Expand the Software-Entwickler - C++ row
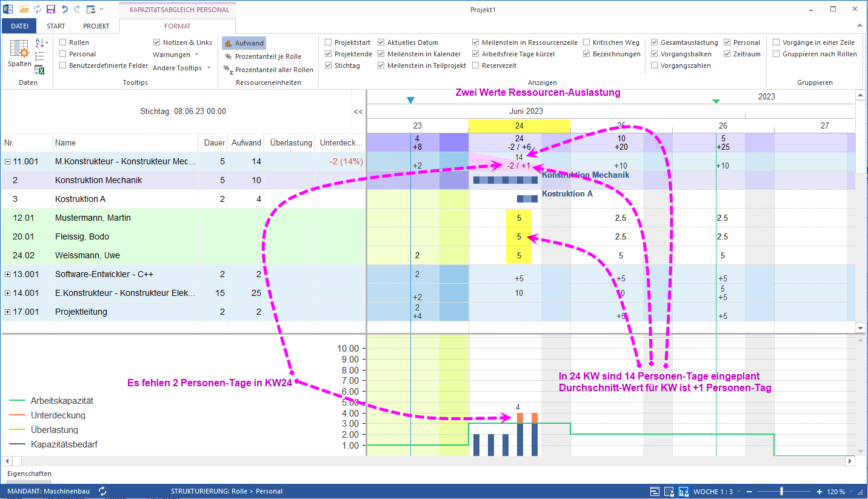Viewport: 868px width, 499px height. (7, 274)
